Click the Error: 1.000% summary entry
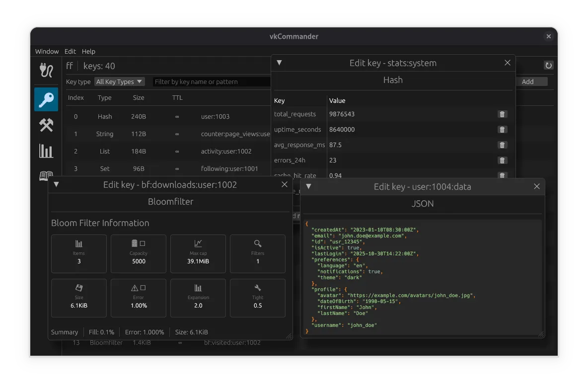 coord(145,332)
